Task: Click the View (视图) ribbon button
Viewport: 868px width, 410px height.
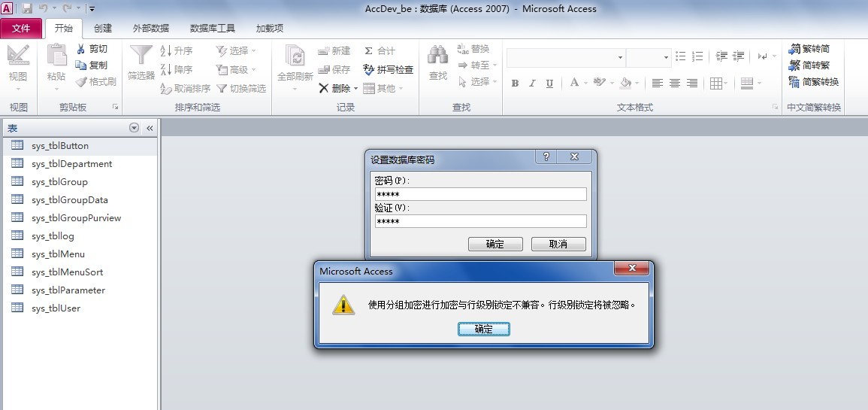Action: [x=18, y=66]
